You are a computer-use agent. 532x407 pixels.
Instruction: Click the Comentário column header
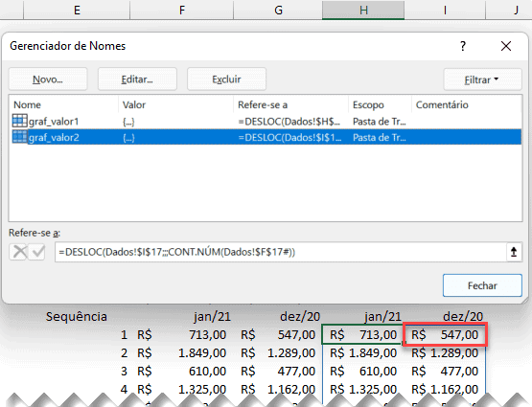point(467,104)
